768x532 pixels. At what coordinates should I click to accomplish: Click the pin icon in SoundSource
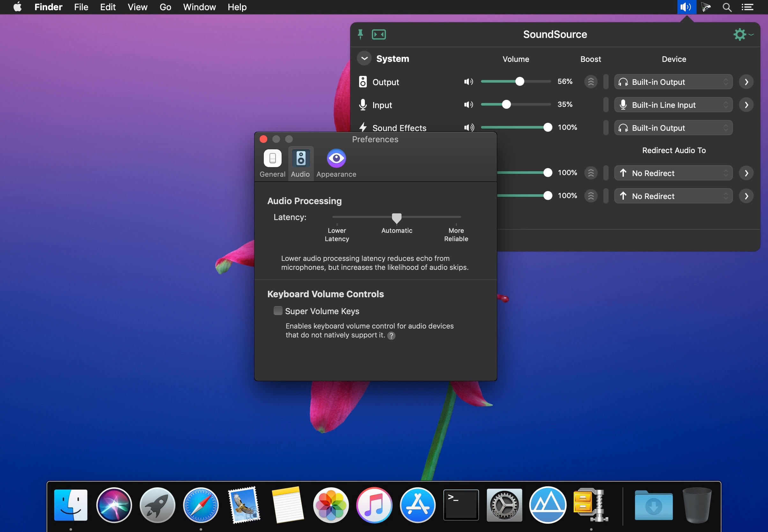tap(360, 34)
